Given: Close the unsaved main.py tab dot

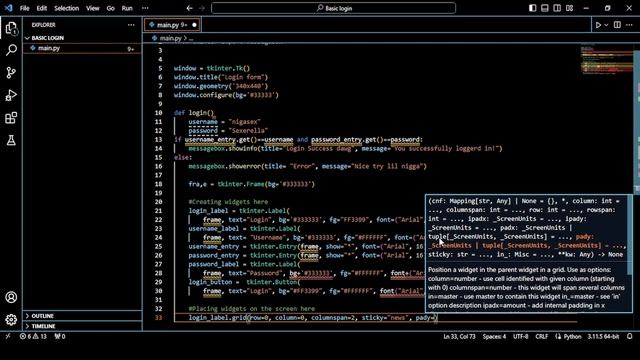Looking at the screenshot, I should click(x=194, y=25).
